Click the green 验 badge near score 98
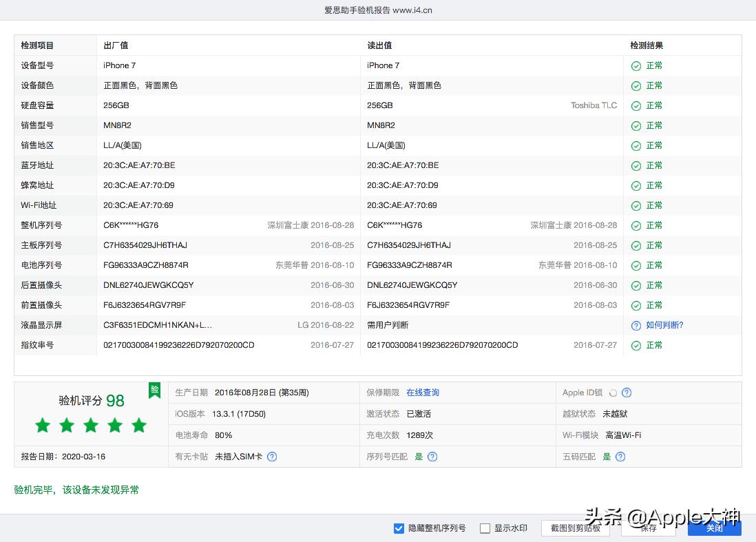 click(154, 390)
